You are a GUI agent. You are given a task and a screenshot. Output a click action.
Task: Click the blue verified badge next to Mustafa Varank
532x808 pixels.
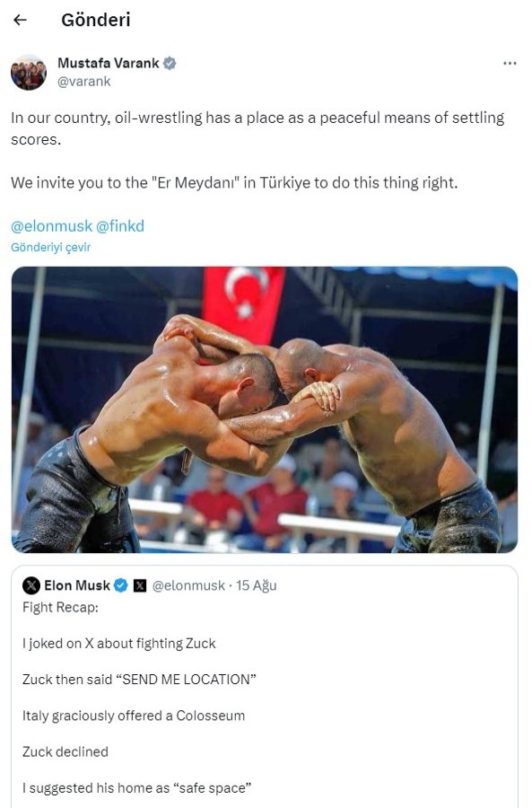170,64
